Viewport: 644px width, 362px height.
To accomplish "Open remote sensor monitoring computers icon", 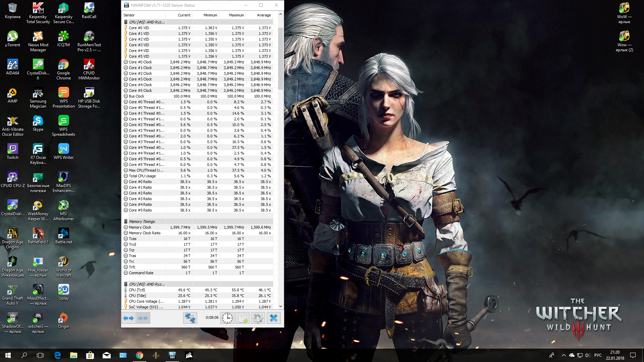I will [190, 318].
